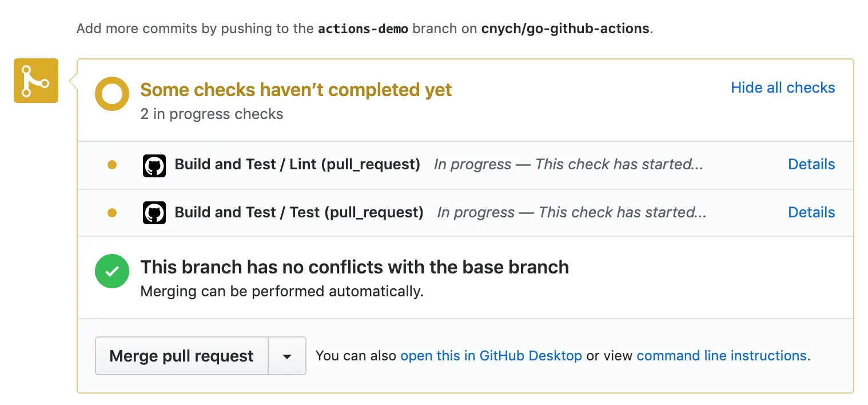The image size is (868, 405).
Task: Open Details for the Lint check
Action: [811, 164]
